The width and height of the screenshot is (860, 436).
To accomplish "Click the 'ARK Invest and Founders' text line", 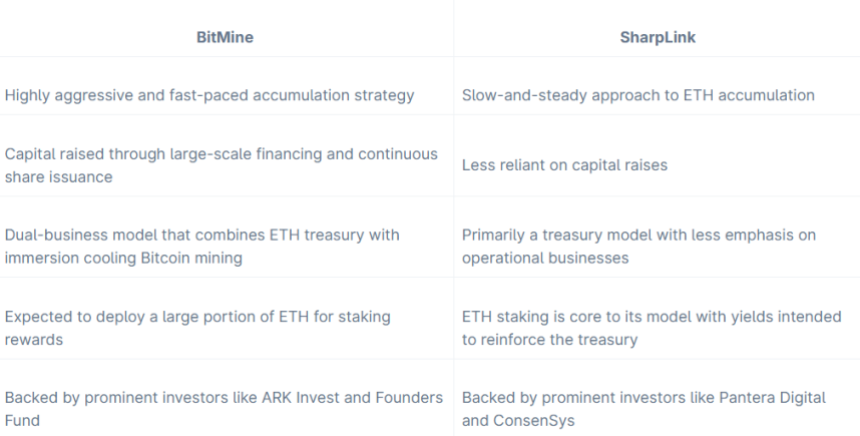I will coord(224,398).
